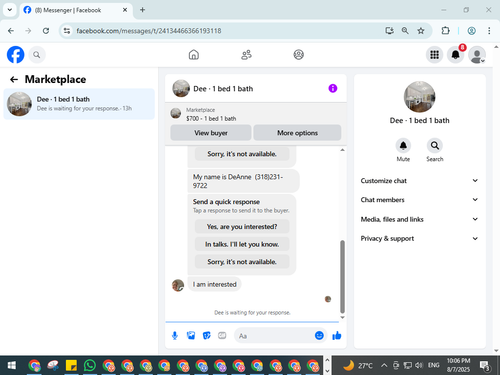Click chat header Dee - 1 bed 1 bath

click(x=223, y=89)
